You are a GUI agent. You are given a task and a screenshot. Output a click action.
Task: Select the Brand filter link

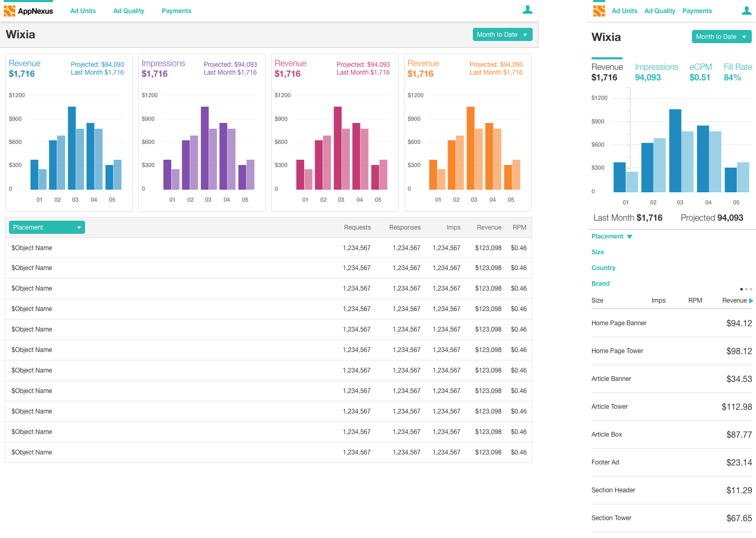point(600,284)
